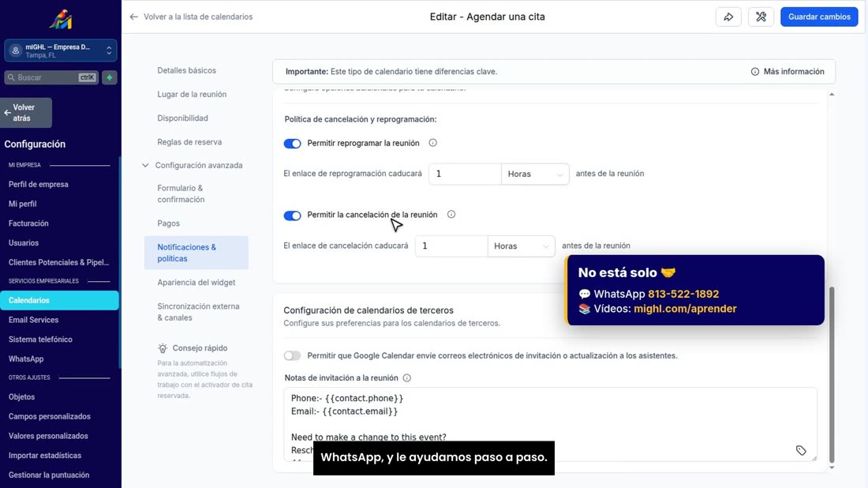The height and width of the screenshot is (488, 868).
Task: Click into invitation notes text area
Action: (550, 424)
